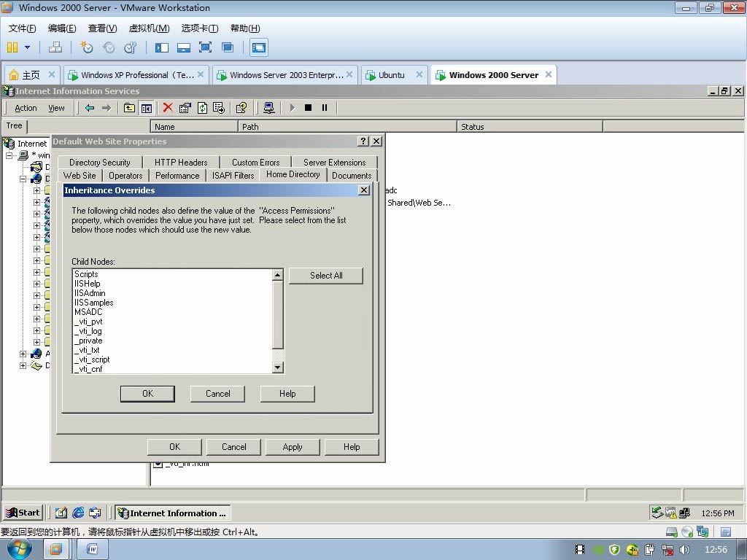Stop the selected item with square icon
747x560 pixels.
click(309, 108)
